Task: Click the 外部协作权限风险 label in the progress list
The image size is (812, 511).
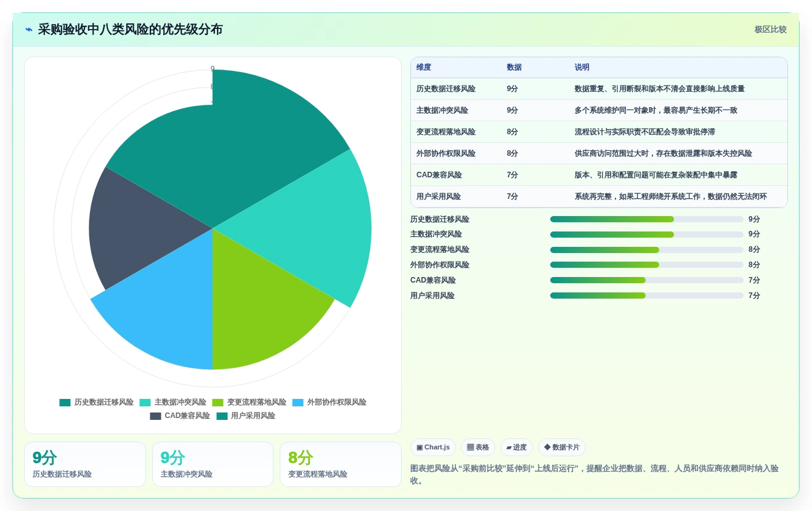Action: 440,265
